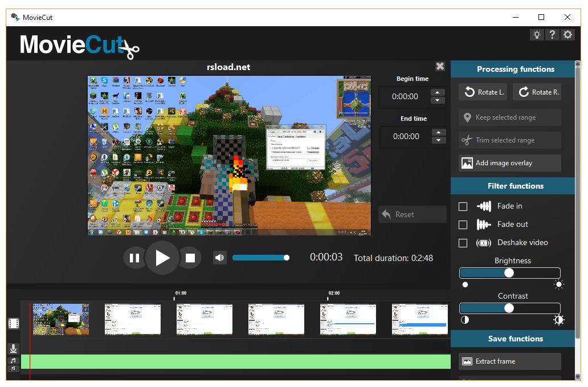Image resolution: width=588 pixels, height=387 pixels.
Task: Click the Extract frame button
Action: [510, 361]
